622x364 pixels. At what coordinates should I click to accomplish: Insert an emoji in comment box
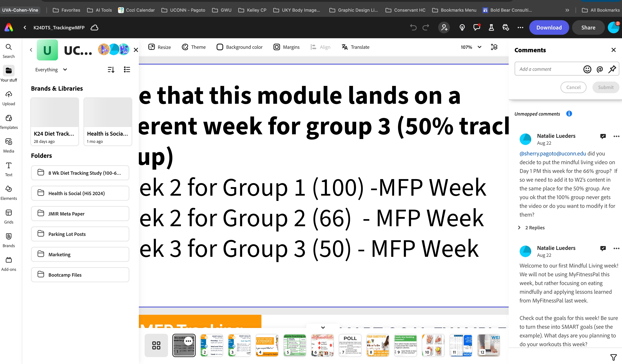click(x=587, y=69)
